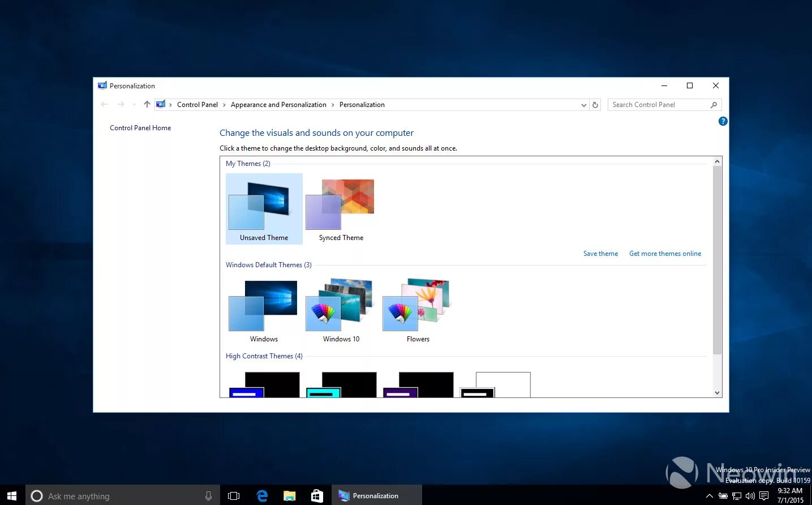812x505 pixels.
Task: Launch Microsoft Edge from taskbar
Action: click(x=262, y=496)
